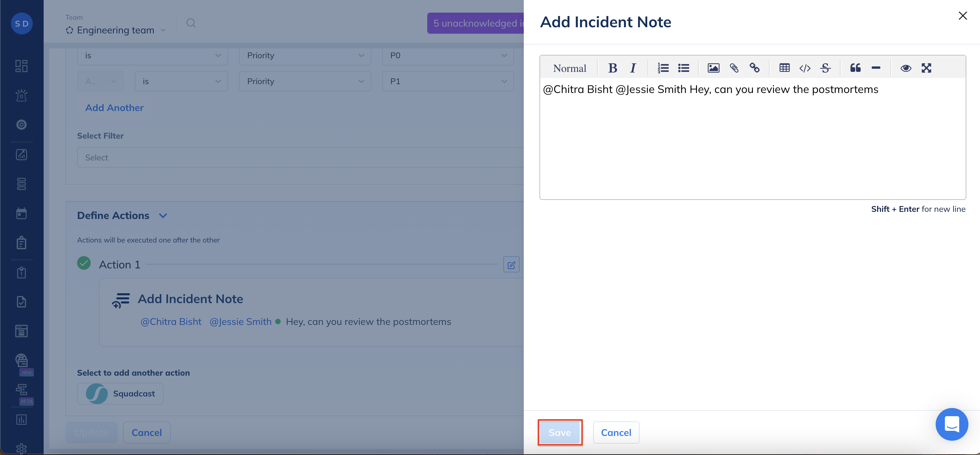Toggle fullscreen editor mode
This screenshot has width=980, height=455.
coord(926,68)
